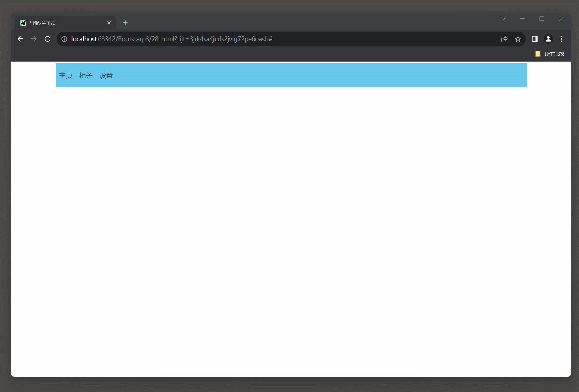This screenshot has width=579, height=392.
Task: Open the 设置 navbar link
Action: (106, 75)
